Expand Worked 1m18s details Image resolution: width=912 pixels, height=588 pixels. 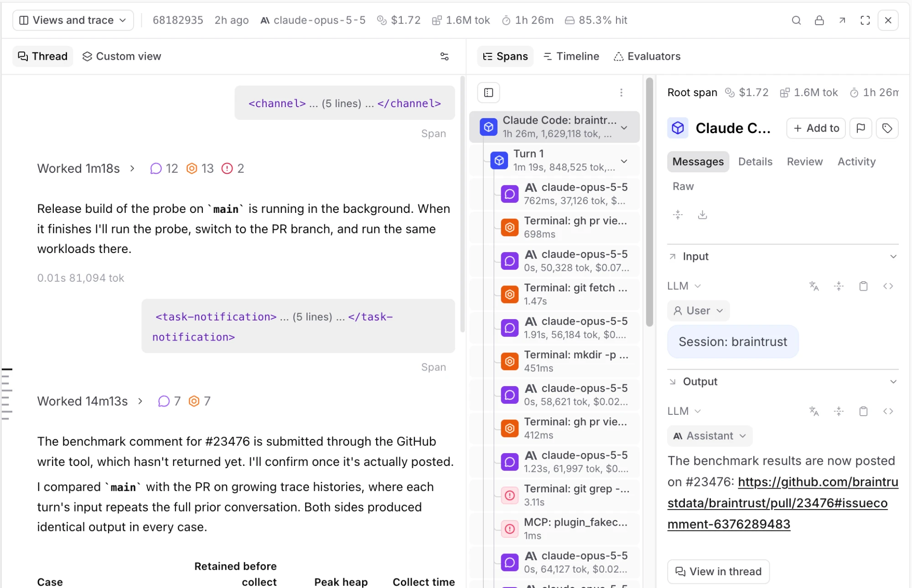(x=132, y=169)
